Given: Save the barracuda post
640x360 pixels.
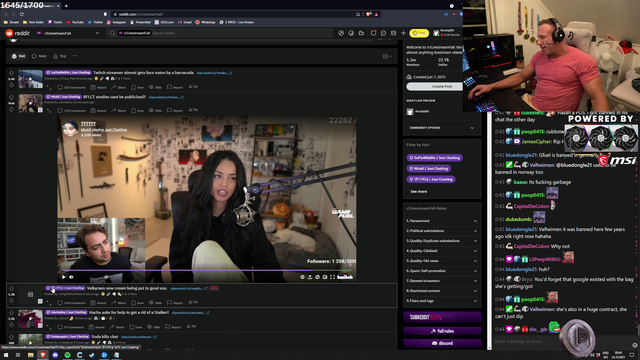Looking at the screenshot, I should coord(138,87).
